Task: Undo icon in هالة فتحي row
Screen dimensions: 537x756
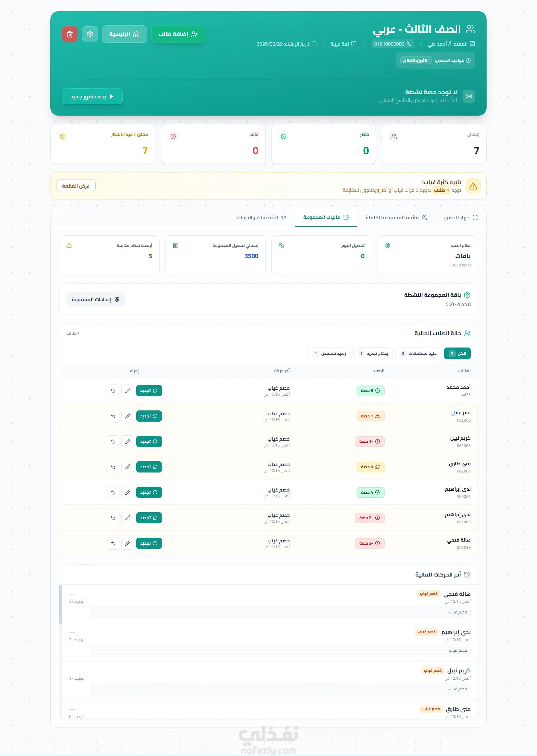Action: click(113, 544)
